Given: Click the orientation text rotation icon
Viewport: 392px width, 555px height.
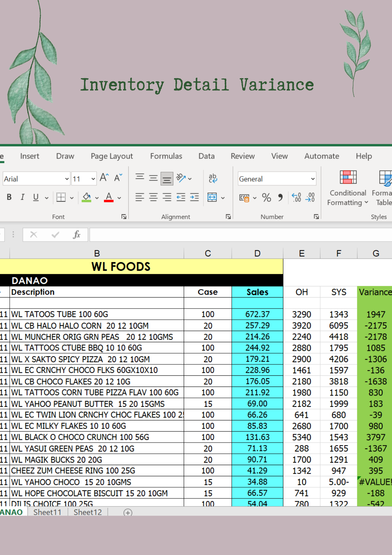Looking at the screenshot, I should [181, 178].
